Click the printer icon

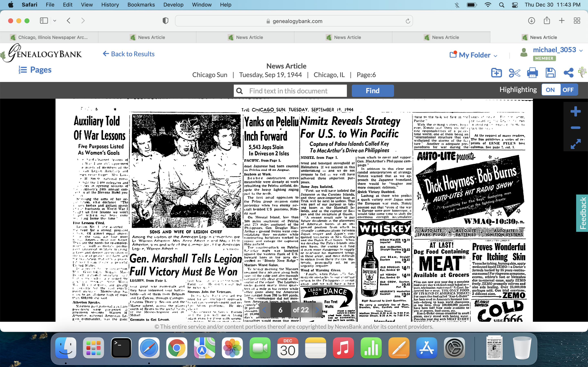[x=532, y=73]
